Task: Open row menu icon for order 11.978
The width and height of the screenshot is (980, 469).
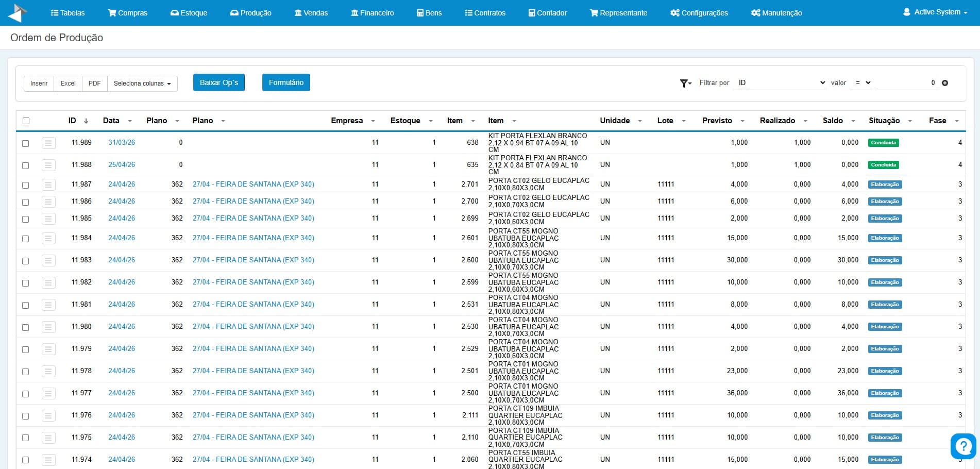Action: (x=48, y=371)
